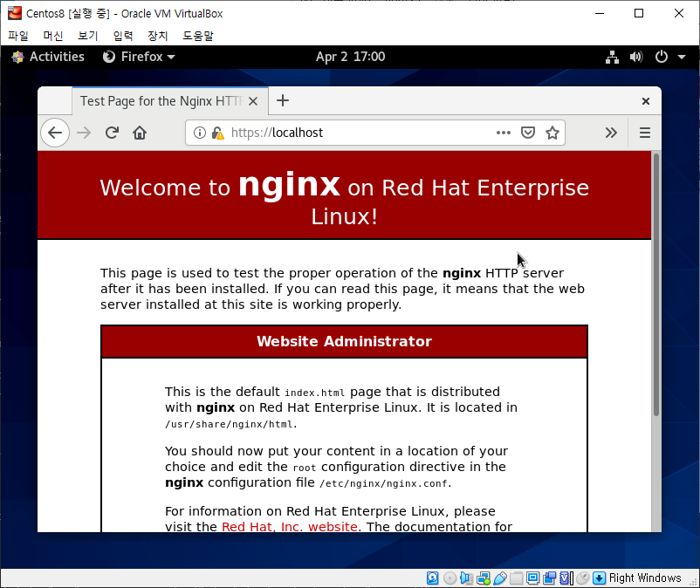Close the Firefox window with the X
The height and width of the screenshot is (588, 700).
(646, 101)
